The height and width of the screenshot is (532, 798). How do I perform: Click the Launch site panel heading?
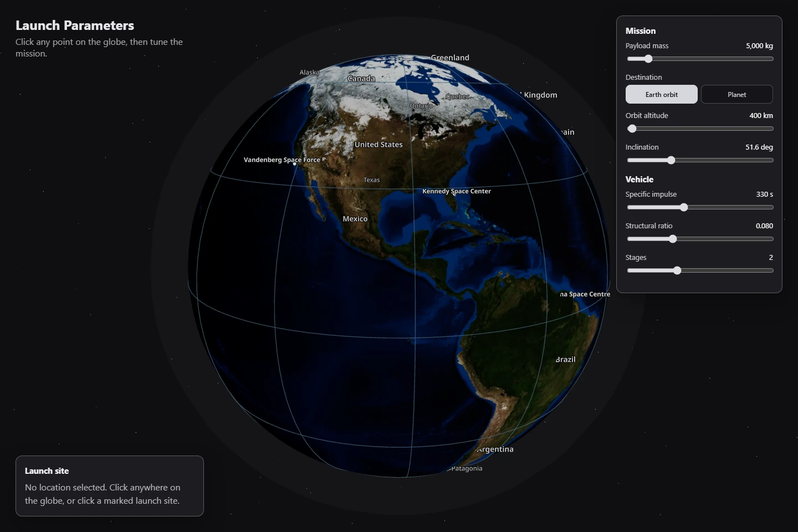(x=47, y=471)
